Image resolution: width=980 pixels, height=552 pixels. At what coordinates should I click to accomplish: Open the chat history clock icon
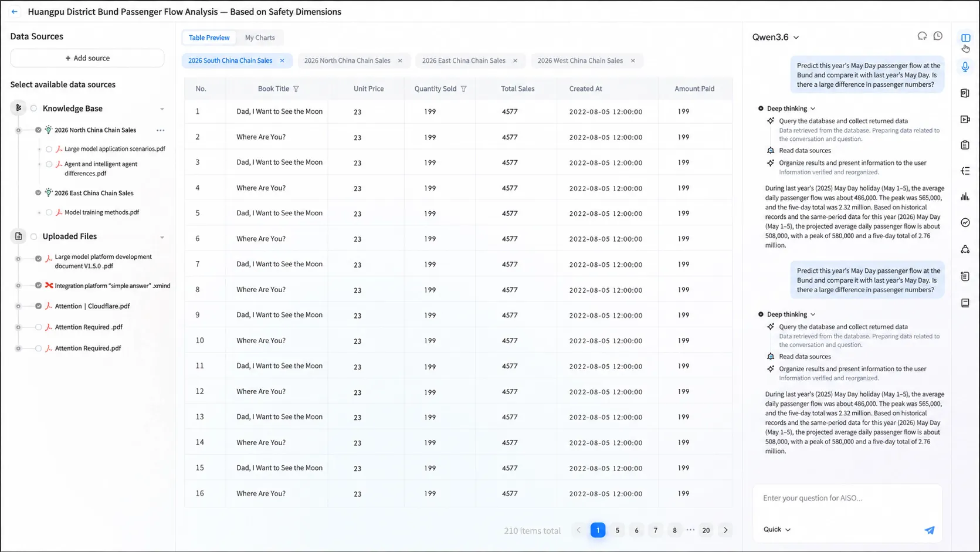point(938,36)
